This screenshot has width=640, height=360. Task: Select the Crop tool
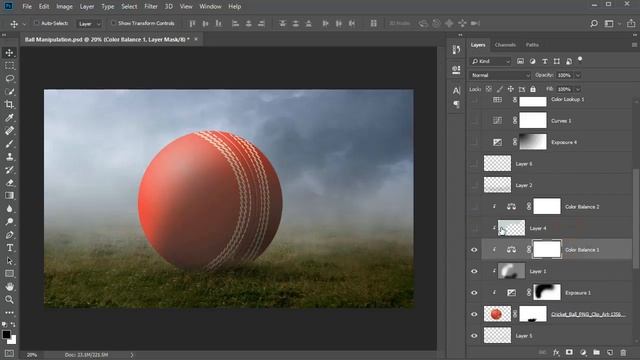point(9,104)
